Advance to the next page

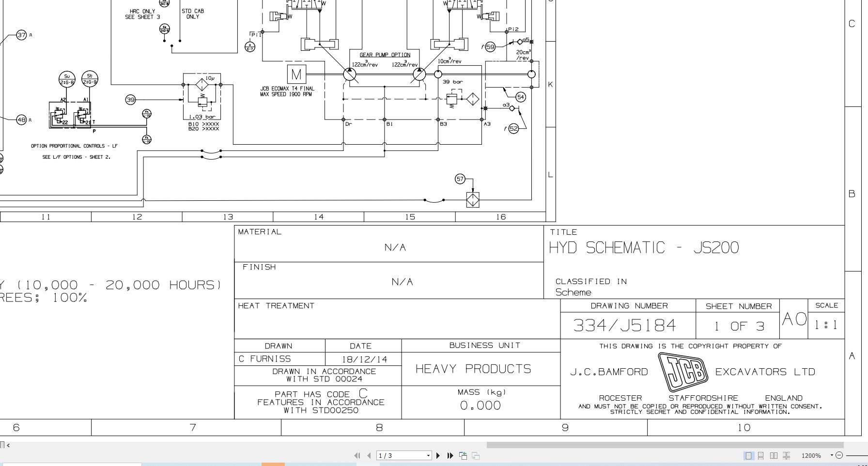coord(438,455)
